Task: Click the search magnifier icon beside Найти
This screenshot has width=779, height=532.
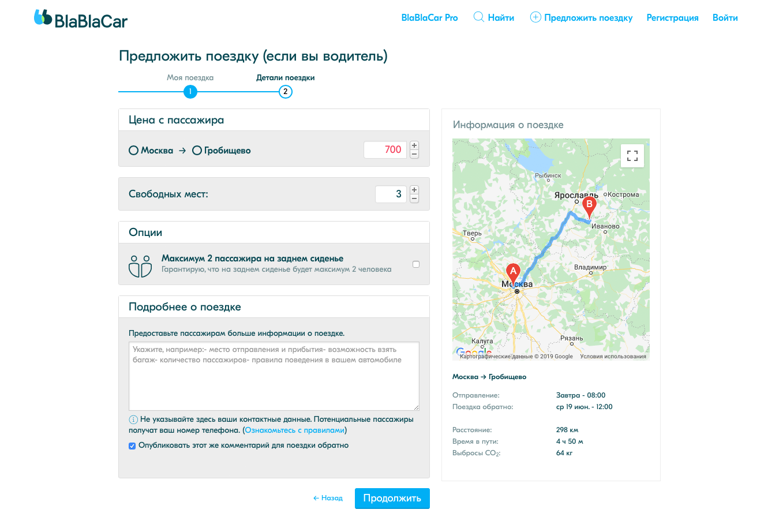Action: [478, 17]
